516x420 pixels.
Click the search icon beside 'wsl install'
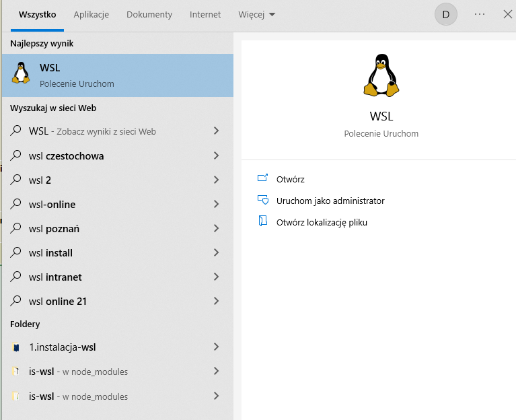tap(15, 252)
